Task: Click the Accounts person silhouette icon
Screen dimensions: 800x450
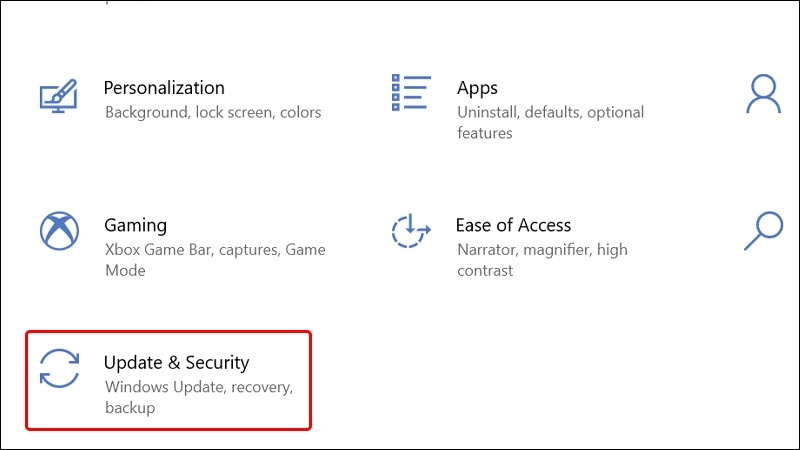Action: (763, 94)
